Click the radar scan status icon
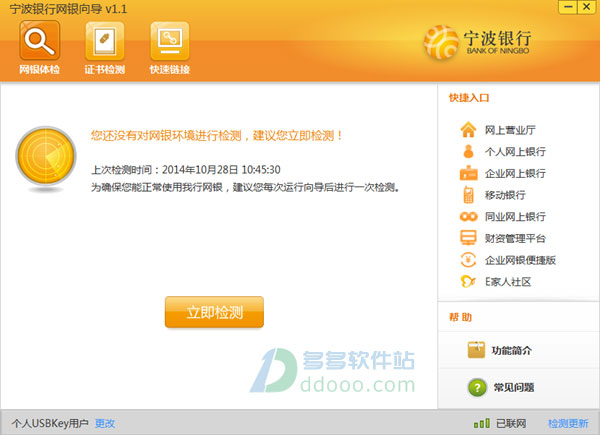 tap(46, 156)
